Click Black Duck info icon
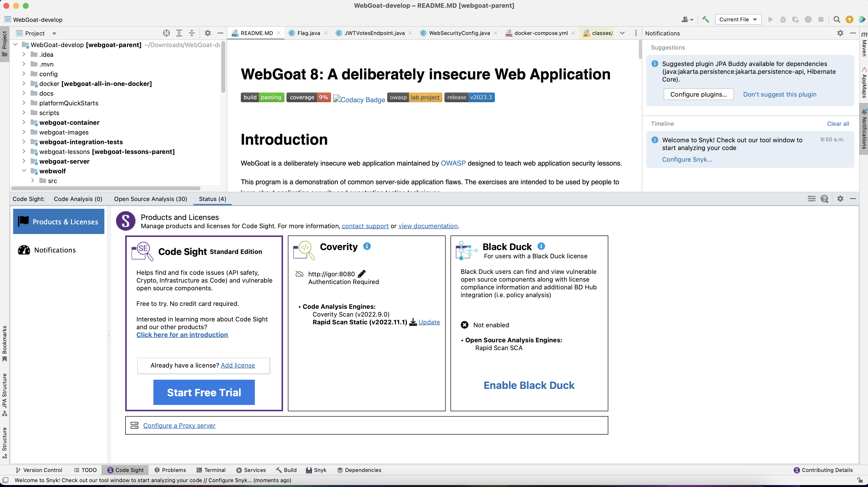Image resolution: width=868 pixels, height=487 pixels. [x=541, y=246]
